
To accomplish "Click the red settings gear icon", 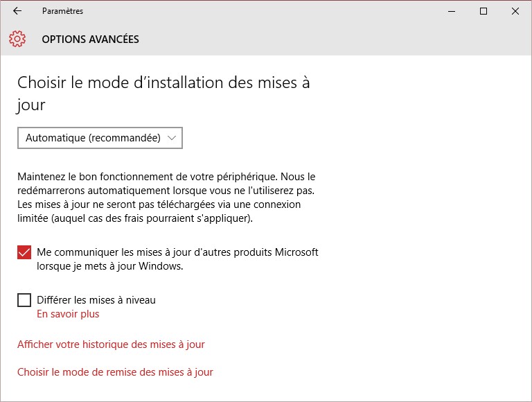I will point(18,39).
